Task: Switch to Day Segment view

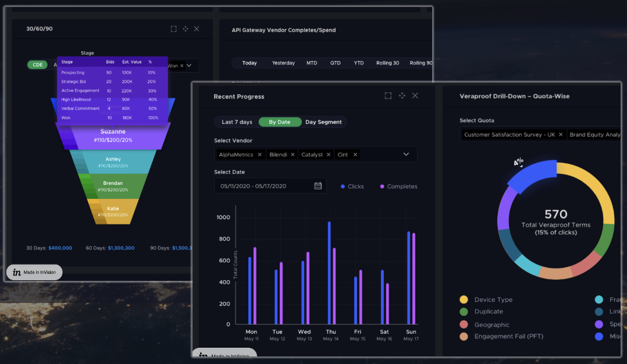Action: click(323, 122)
